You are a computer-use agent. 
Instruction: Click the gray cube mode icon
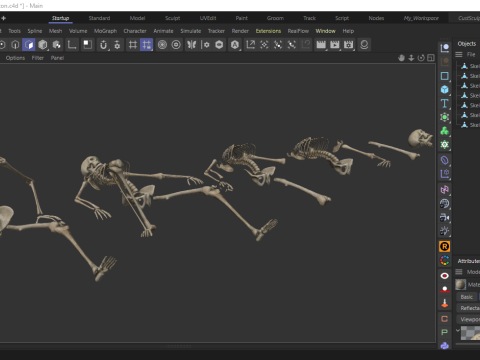point(43,45)
